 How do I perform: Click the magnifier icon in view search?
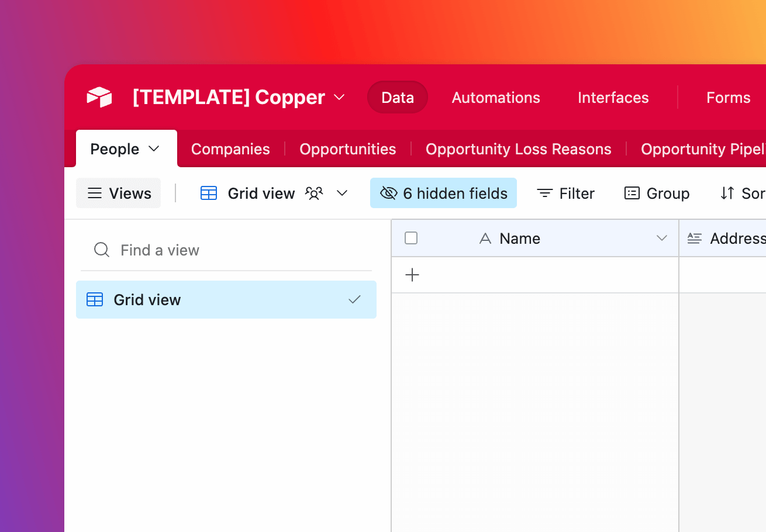click(102, 250)
